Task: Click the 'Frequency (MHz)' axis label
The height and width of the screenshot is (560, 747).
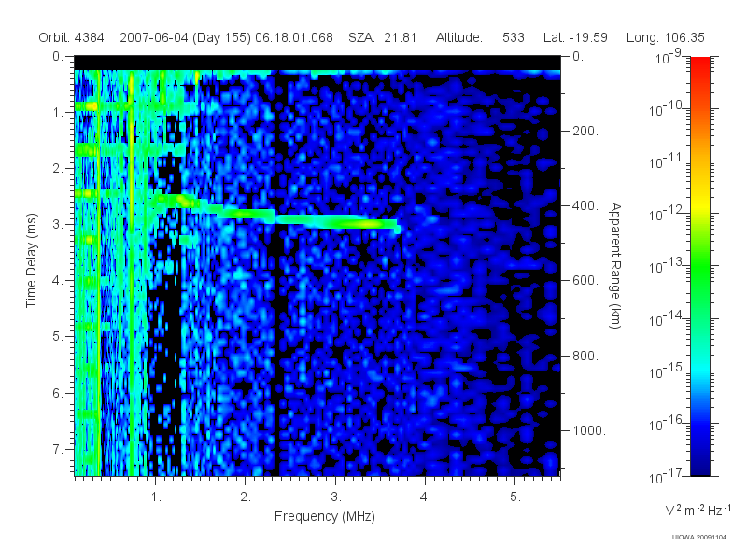Action: pos(325,516)
